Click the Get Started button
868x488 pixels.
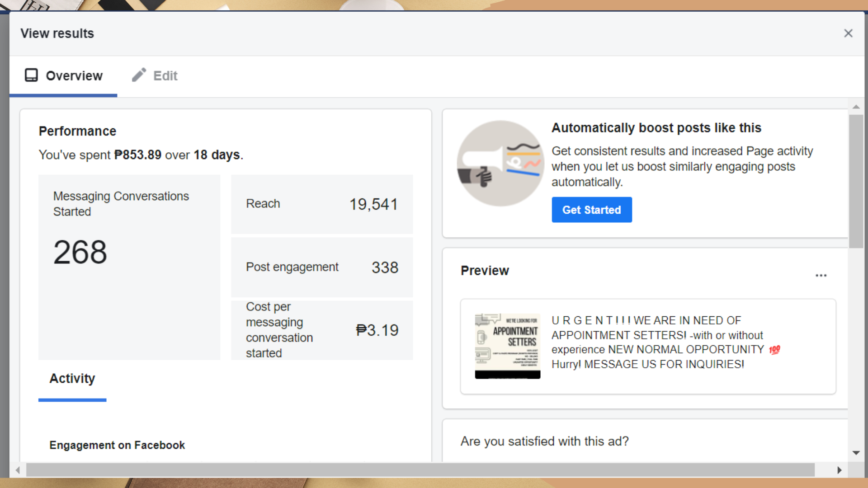point(591,210)
